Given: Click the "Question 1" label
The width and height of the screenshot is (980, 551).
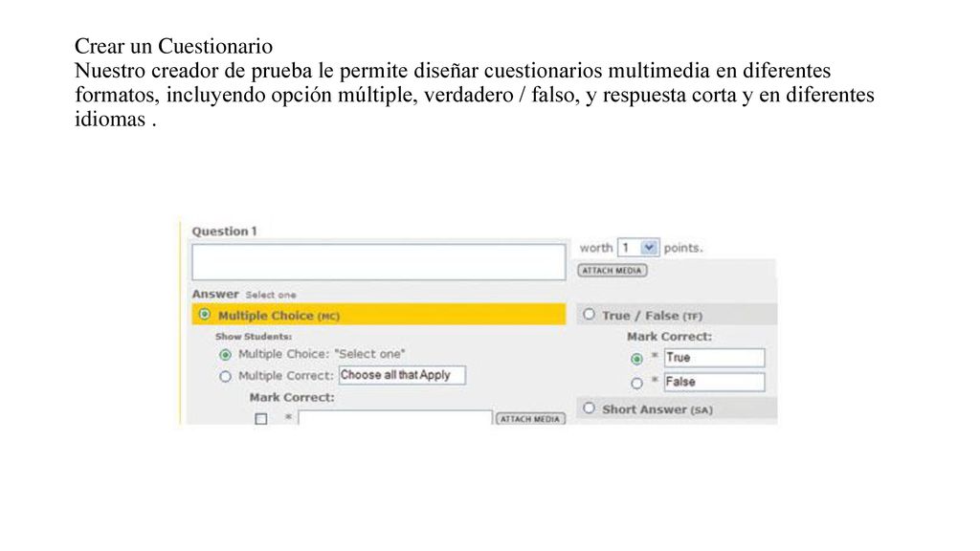Looking at the screenshot, I should tap(224, 231).
